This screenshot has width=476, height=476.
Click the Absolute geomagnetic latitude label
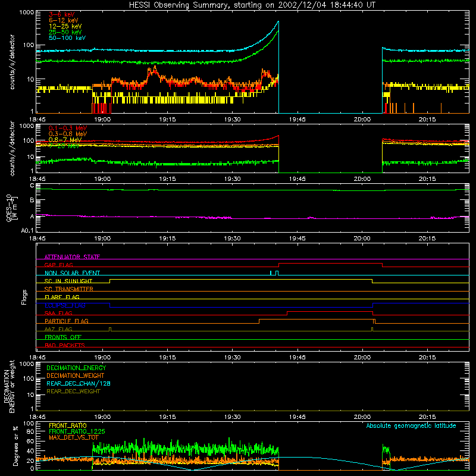pos(411,425)
